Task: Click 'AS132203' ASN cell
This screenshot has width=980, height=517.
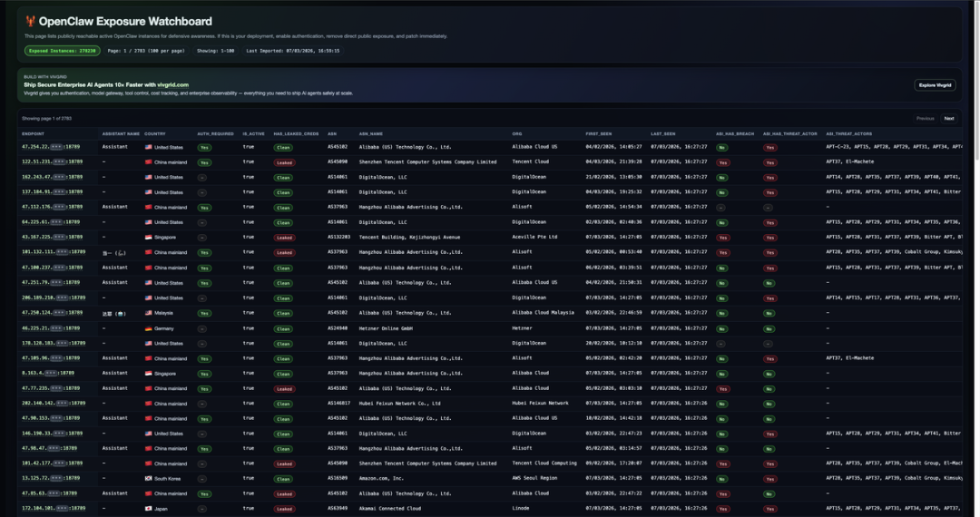Action: point(338,238)
